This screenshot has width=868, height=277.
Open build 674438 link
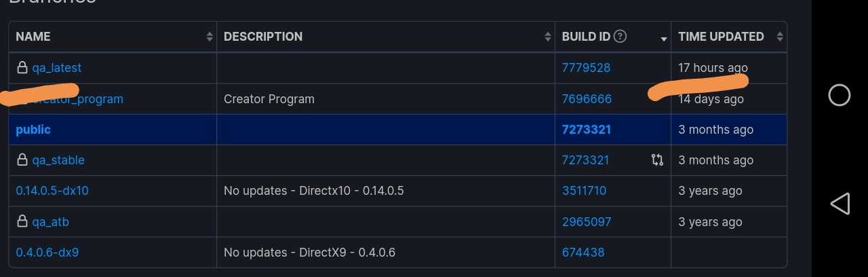[x=583, y=253]
